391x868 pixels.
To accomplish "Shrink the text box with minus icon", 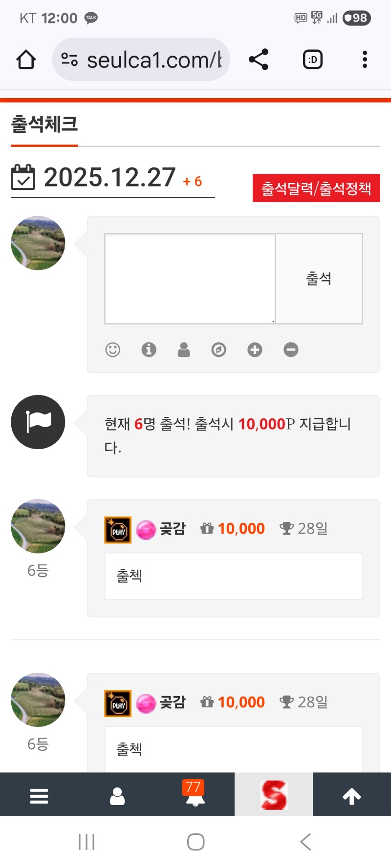I will pos(291,350).
